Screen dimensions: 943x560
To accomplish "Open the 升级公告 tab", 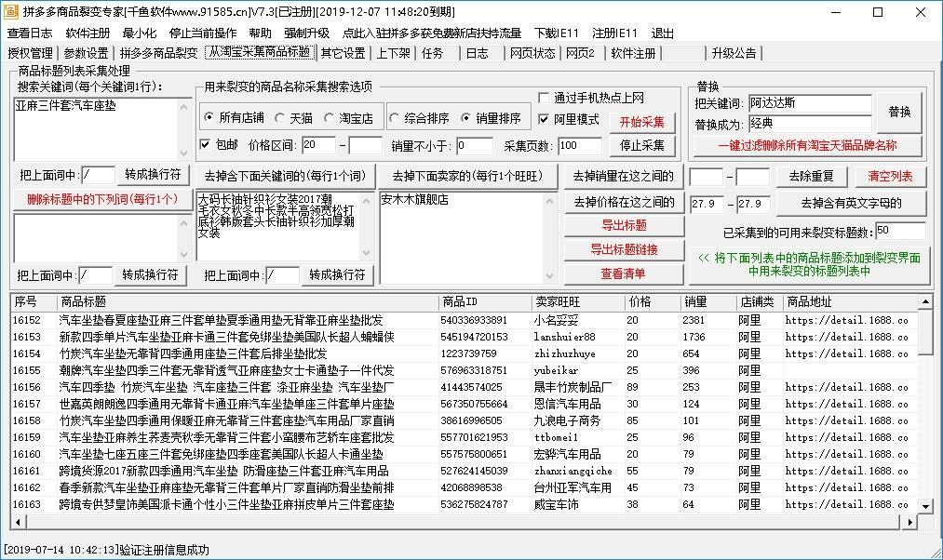I will pyautogui.click(x=734, y=53).
